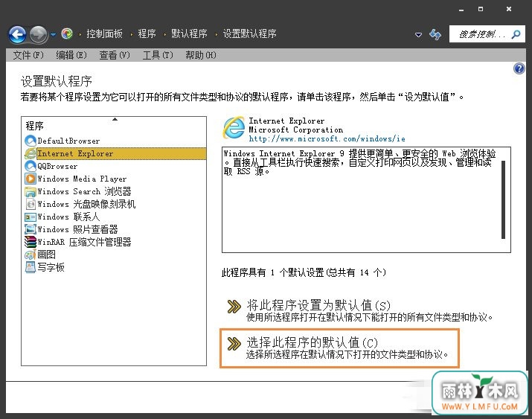Click arrow icon beside 选择此程序的默认值
The height and width of the screenshot is (419, 532).
point(234,344)
